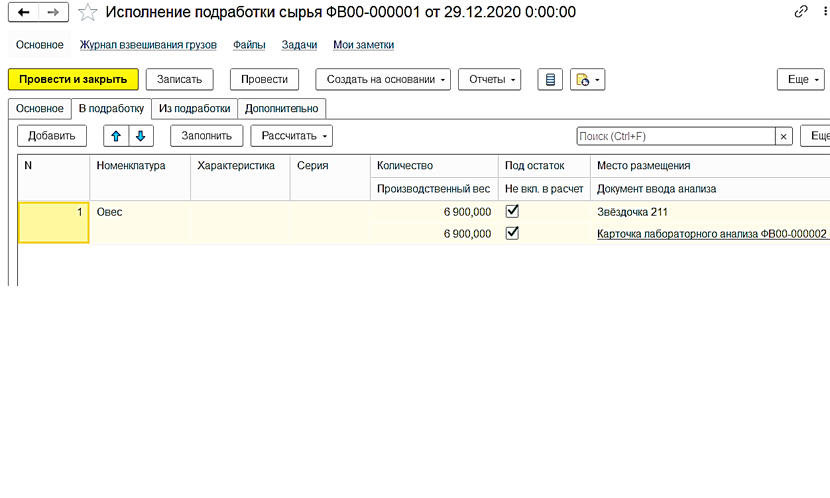Image resolution: width=830 pixels, height=498 pixels.
Task: Click the 'Записать' button
Action: 179,79
